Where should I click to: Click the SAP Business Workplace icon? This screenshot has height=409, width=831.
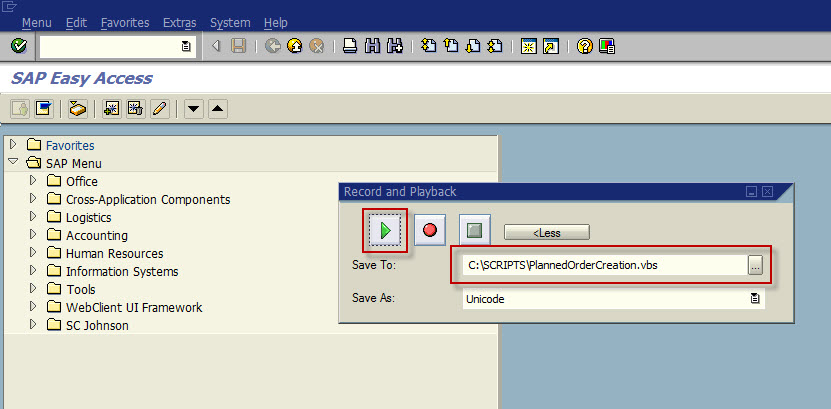[x=78, y=109]
